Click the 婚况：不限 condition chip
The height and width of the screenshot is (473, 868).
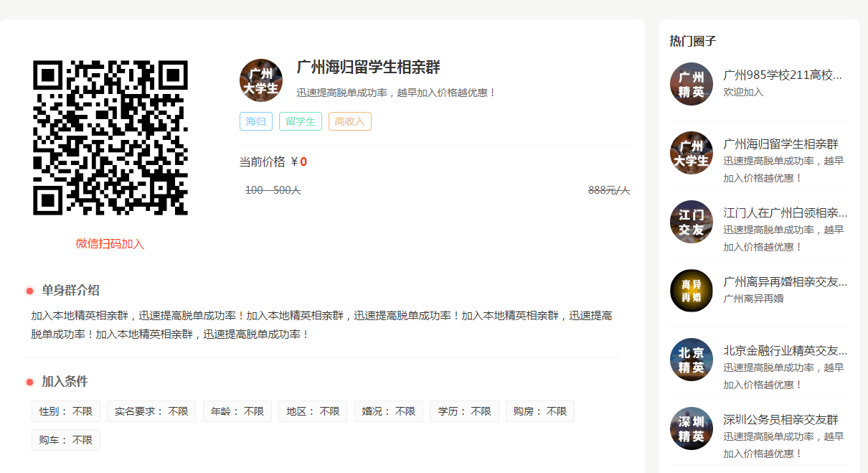[389, 411]
